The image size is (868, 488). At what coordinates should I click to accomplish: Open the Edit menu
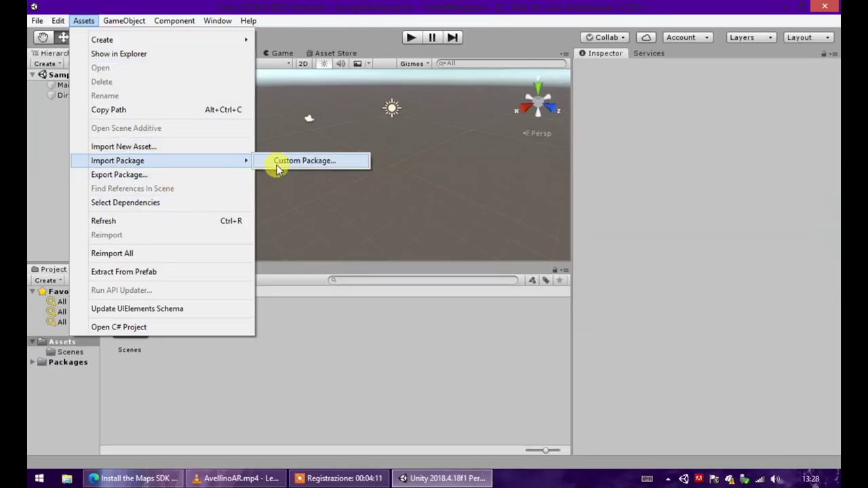click(x=58, y=20)
